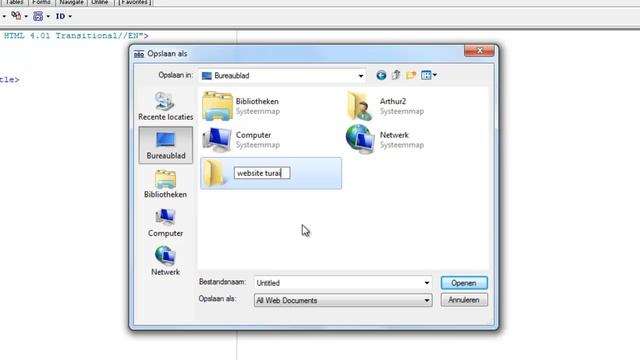The height and width of the screenshot is (360, 640).
Task: Click the ID icon in editor toolbar
Action: 60,16
